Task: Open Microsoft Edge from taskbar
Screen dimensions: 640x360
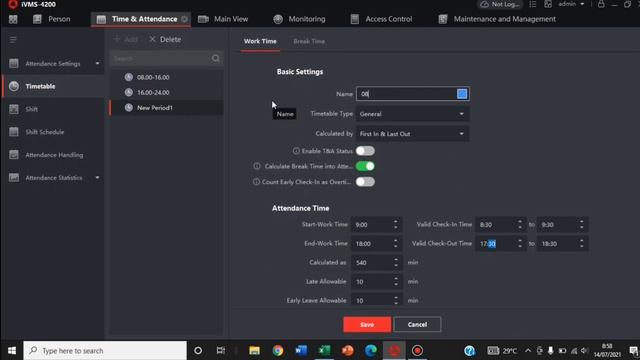Action: pyautogui.click(x=371, y=351)
